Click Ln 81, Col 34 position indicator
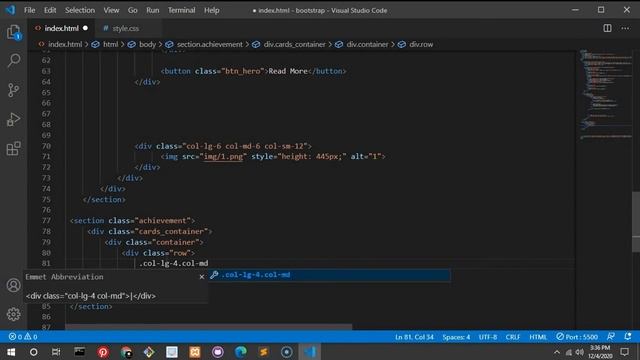Screen dimensions: 640x360 [414, 337]
